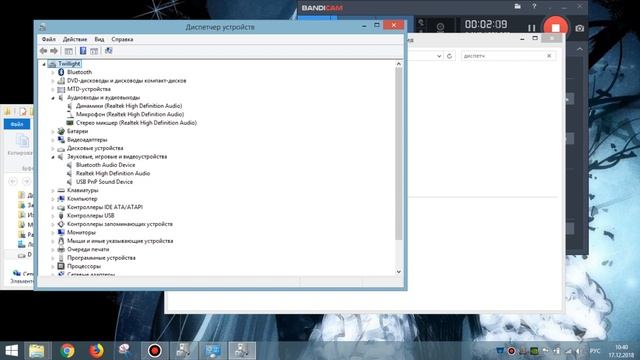Click the show/hide console tree toolbar icon
Viewport: 640px width, 360px height.
69,51
